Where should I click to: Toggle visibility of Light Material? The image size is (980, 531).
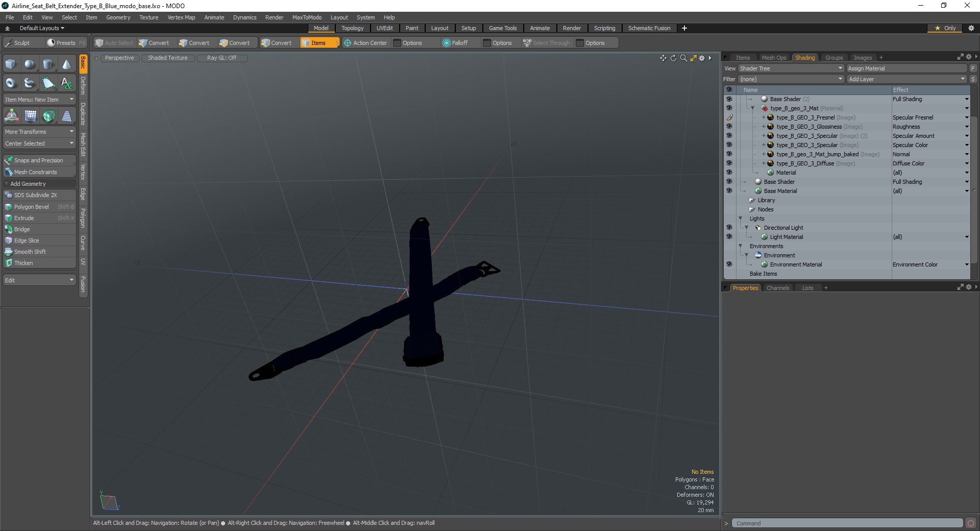coord(729,237)
